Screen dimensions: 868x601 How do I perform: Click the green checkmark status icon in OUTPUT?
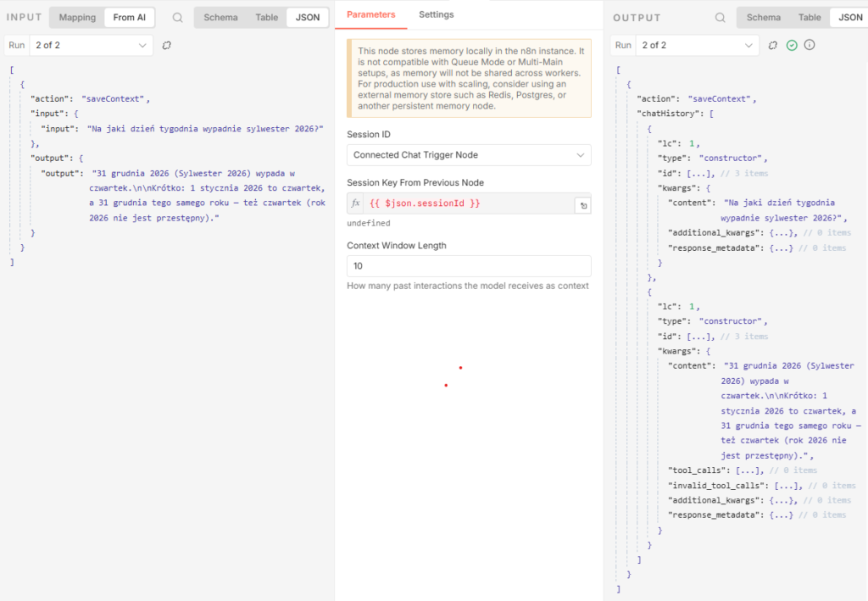click(x=792, y=45)
